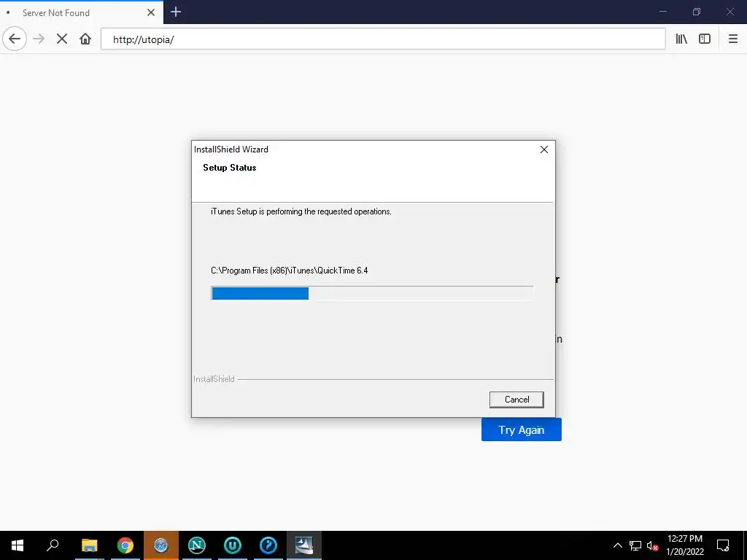
Task: Close the Server Not Found tab
Action: 151,12
